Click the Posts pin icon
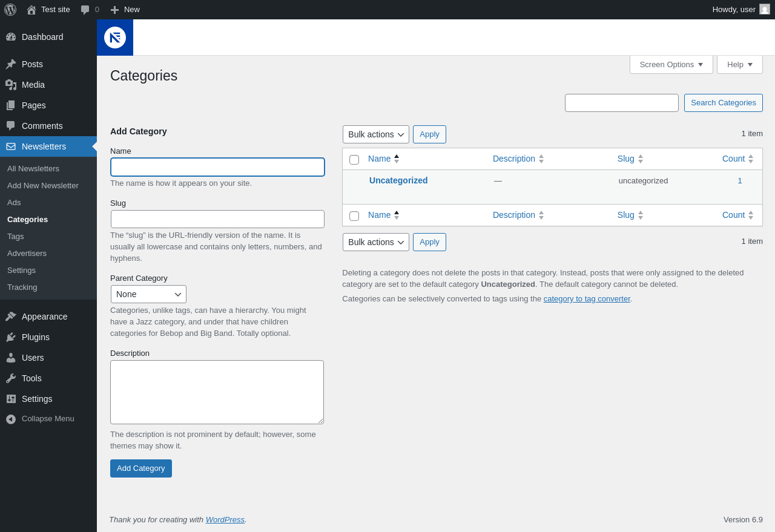Screen dimensions: 775x532 (x=11, y=64)
